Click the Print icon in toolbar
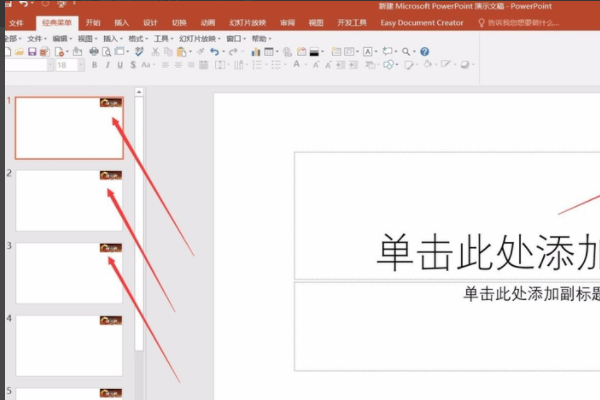The height and width of the screenshot is (400, 600). coord(94,52)
